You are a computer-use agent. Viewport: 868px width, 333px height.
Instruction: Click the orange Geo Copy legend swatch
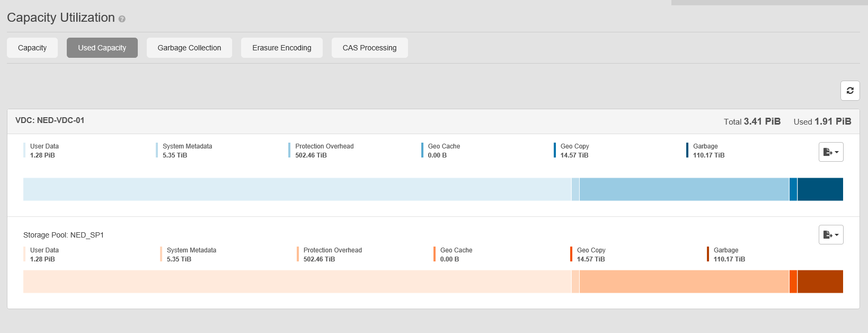point(571,254)
